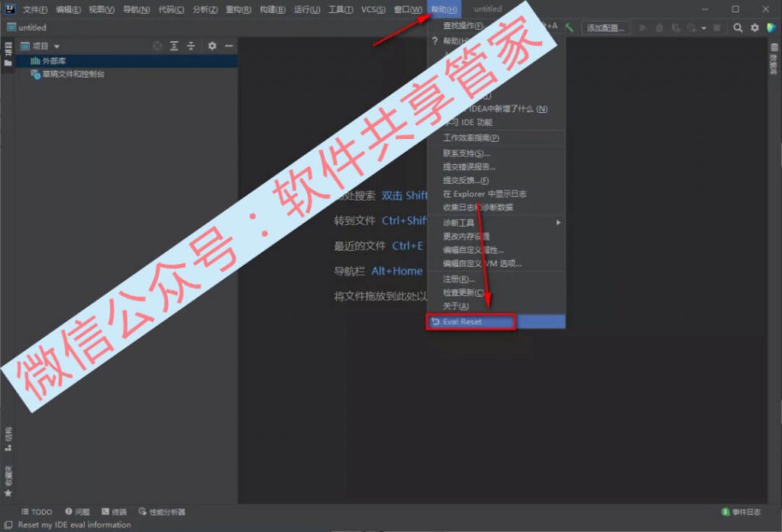Collapse all in Project panel
The image size is (782, 532).
click(x=191, y=46)
